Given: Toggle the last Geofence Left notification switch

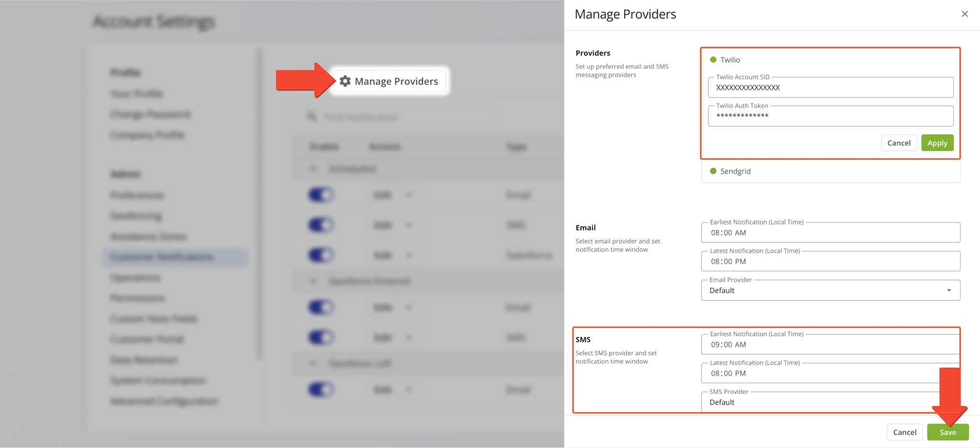Looking at the screenshot, I should pyautogui.click(x=321, y=390).
